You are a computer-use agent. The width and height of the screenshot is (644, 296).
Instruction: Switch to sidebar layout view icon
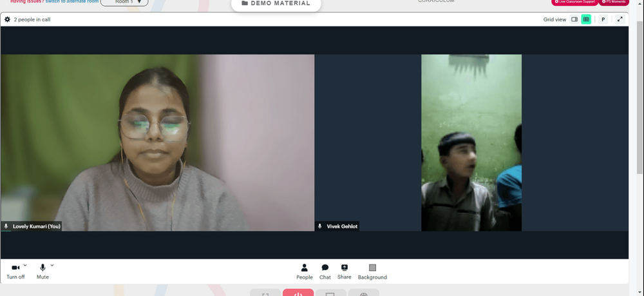tap(574, 19)
